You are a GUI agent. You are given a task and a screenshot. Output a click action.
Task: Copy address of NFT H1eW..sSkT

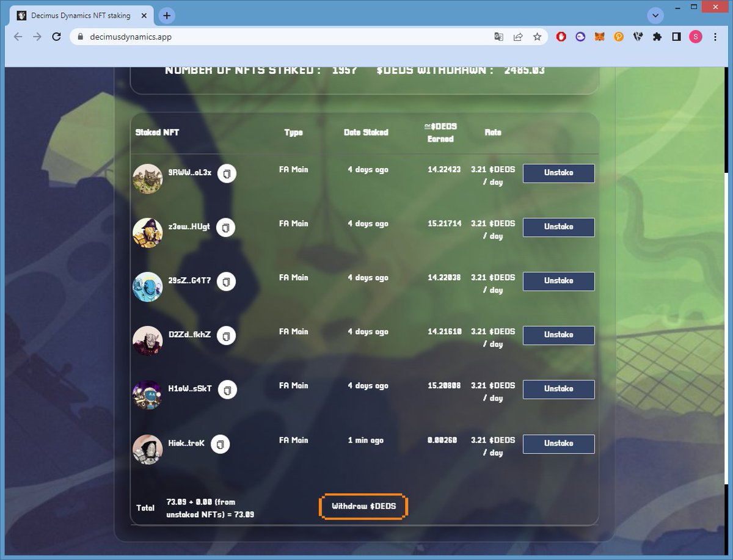(x=227, y=389)
